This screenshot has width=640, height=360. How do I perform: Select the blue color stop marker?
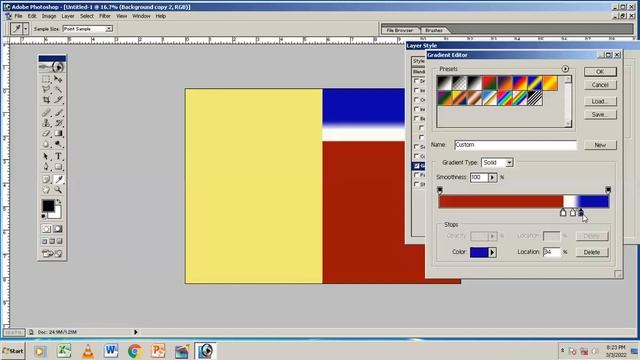point(581,212)
